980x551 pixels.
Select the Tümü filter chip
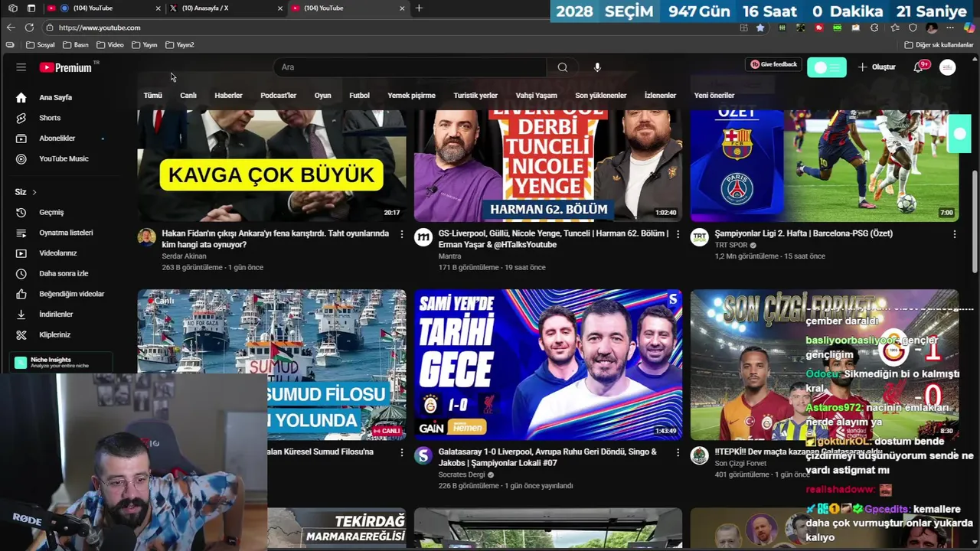tap(153, 96)
